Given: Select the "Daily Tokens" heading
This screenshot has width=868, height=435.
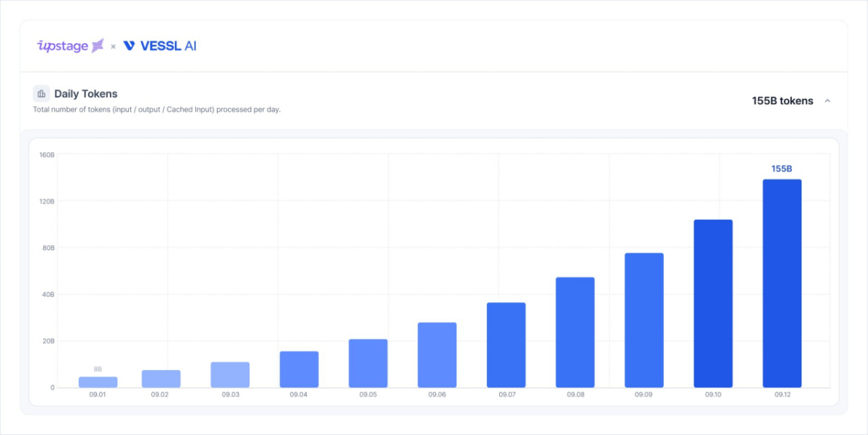Looking at the screenshot, I should tap(85, 93).
